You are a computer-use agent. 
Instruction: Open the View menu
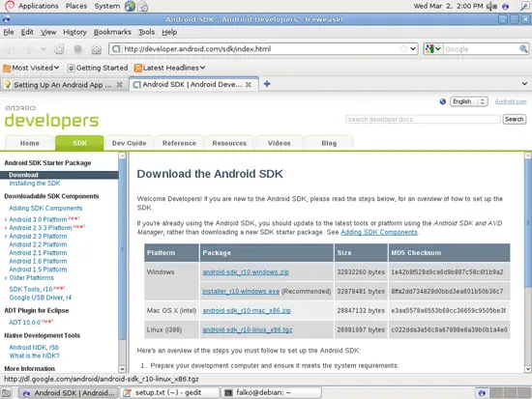[48, 32]
